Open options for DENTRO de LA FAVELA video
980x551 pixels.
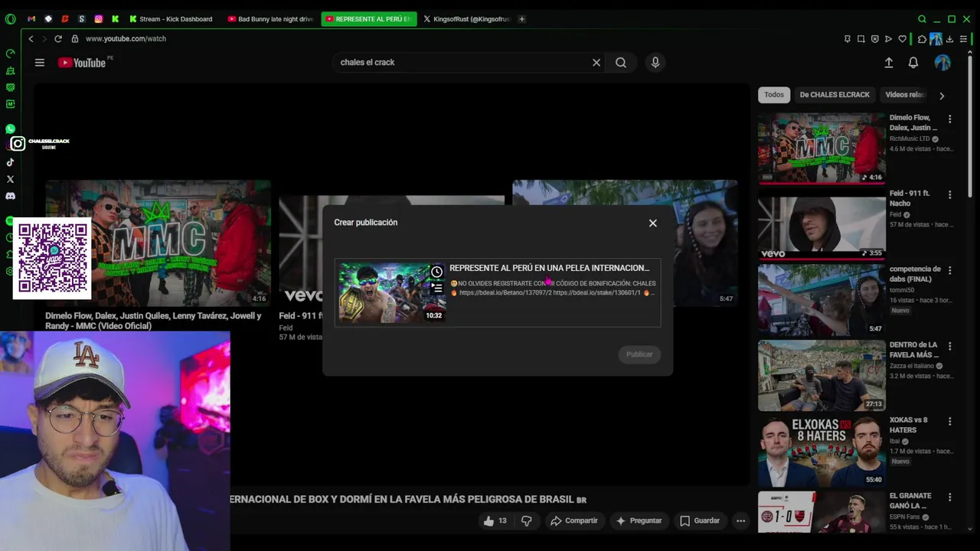pos(949,347)
